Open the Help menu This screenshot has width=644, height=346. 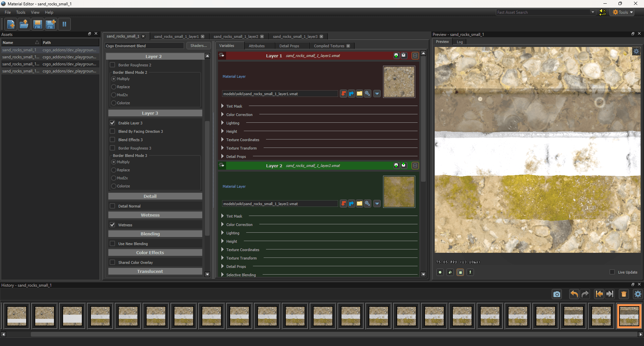coord(49,12)
